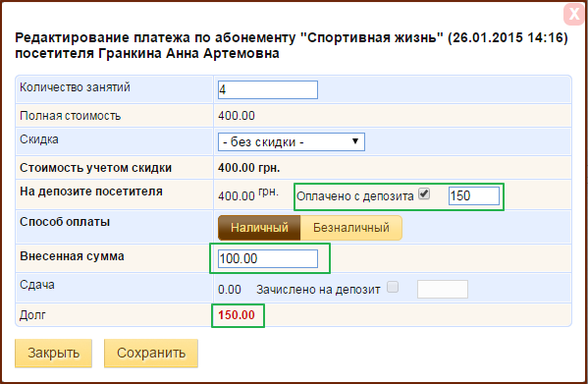Enable the Зачислено на депозит checkbox
The width and height of the screenshot is (588, 384).
(x=393, y=288)
